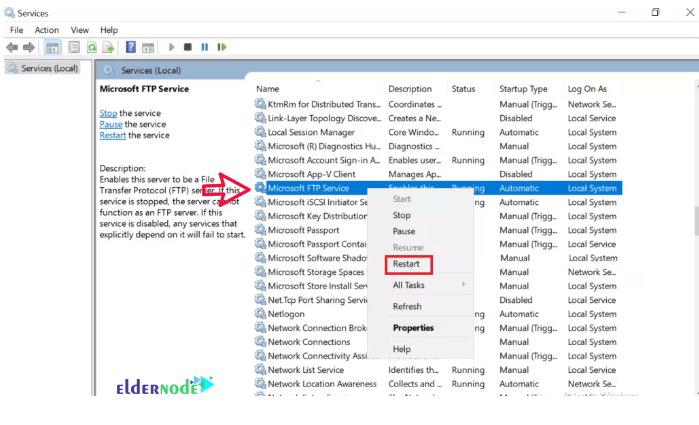The image size is (699, 425).
Task: Click Local Service log on of Network List Service
Action: [592, 370]
